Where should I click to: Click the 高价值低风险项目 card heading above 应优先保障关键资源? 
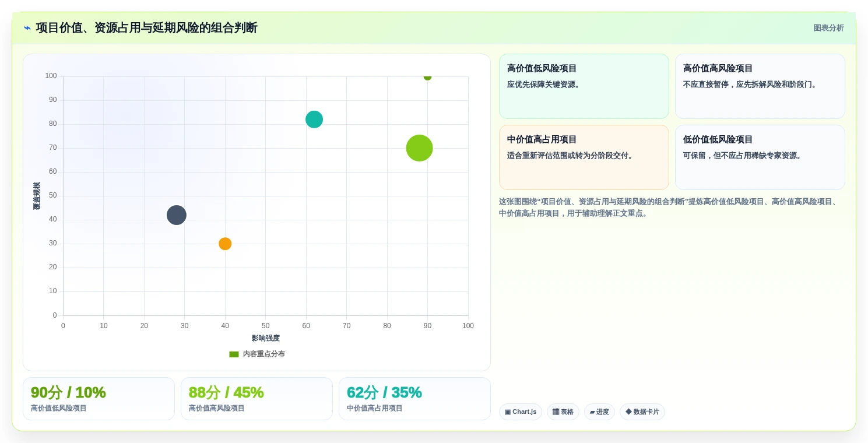pyautogui.click(x=542, y=69)
